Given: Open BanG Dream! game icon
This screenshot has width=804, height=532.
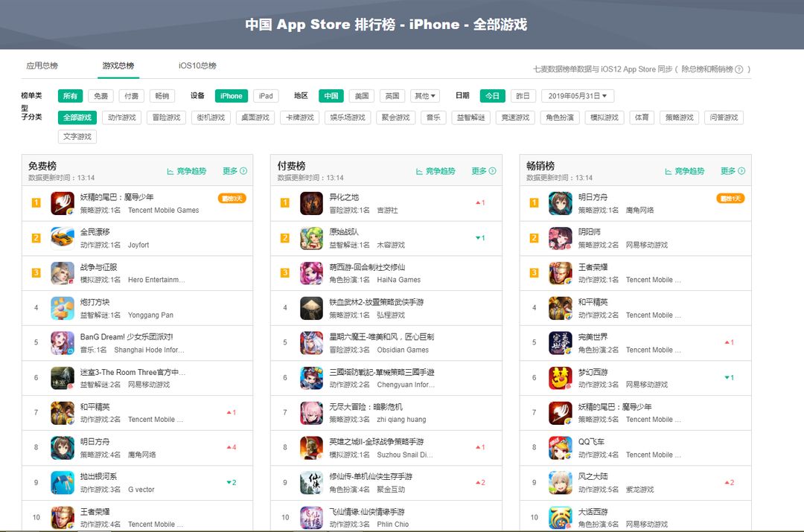Looking at the screenshot, I should click(x=63, y=343).
